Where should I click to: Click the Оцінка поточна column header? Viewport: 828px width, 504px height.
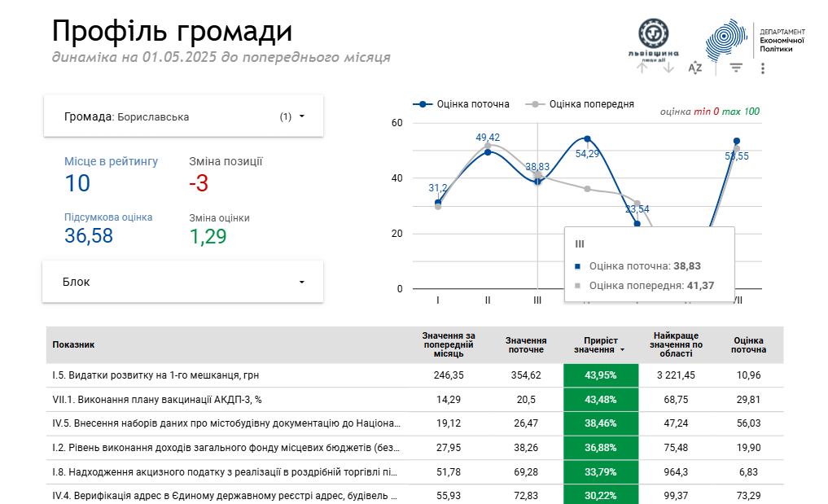747,344
